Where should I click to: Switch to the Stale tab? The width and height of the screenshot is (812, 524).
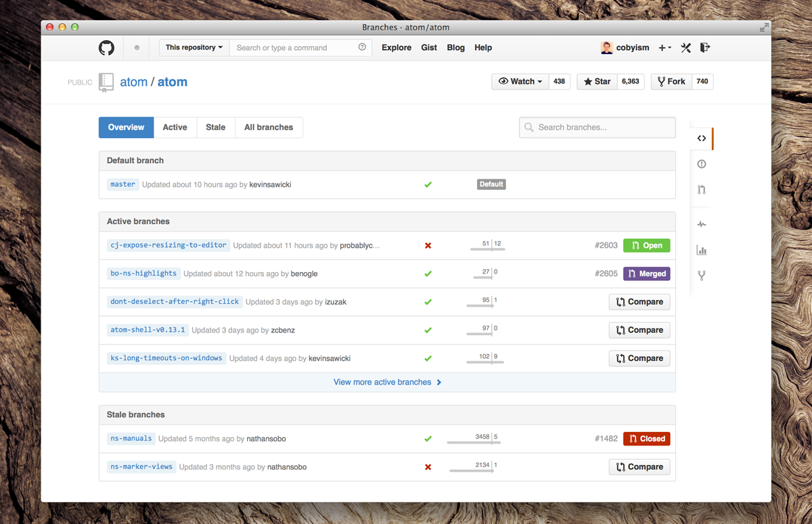pyautogui.click(x=215, y=127)
